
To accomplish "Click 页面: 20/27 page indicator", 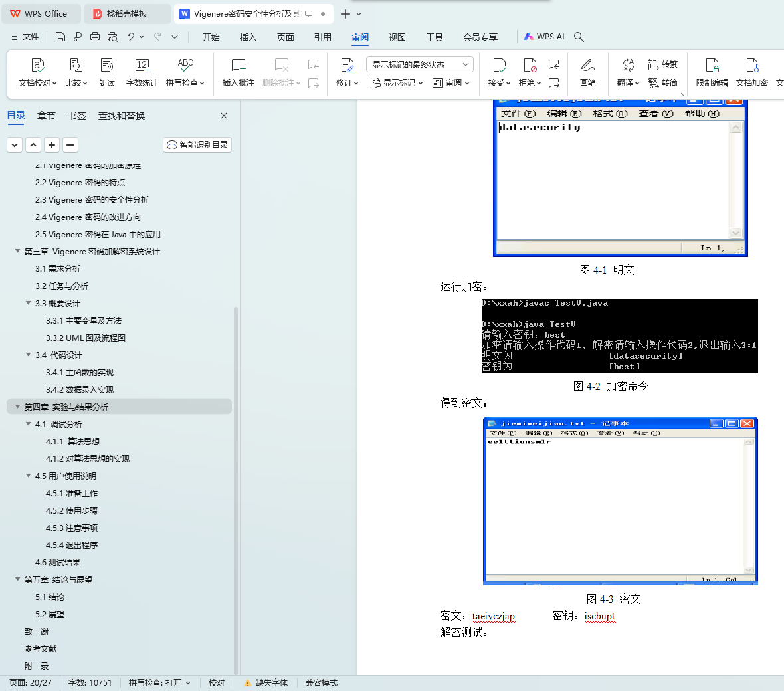I will tap(31, 683).
